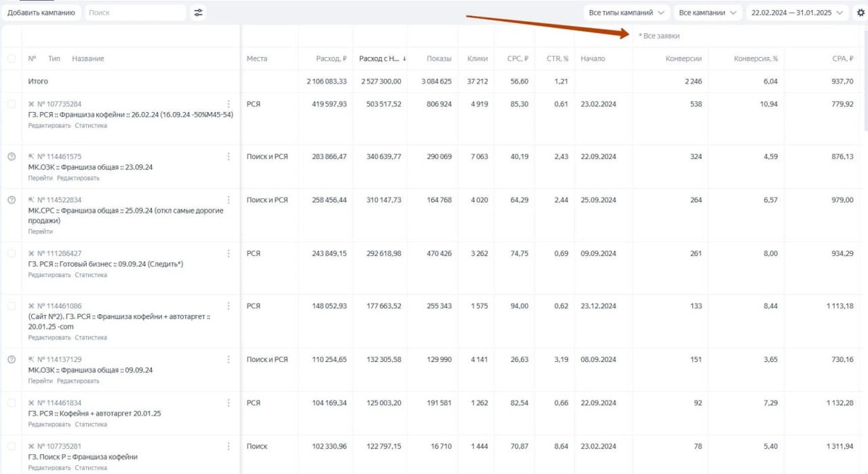
Task: Sort by 'Название' column header
Action: [x=88, y=59]
